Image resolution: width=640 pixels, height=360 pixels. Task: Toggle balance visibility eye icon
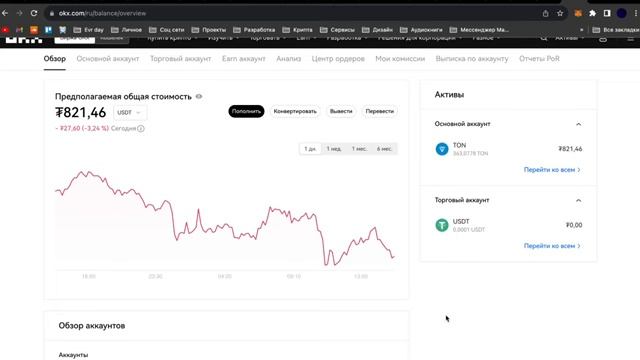199,96
